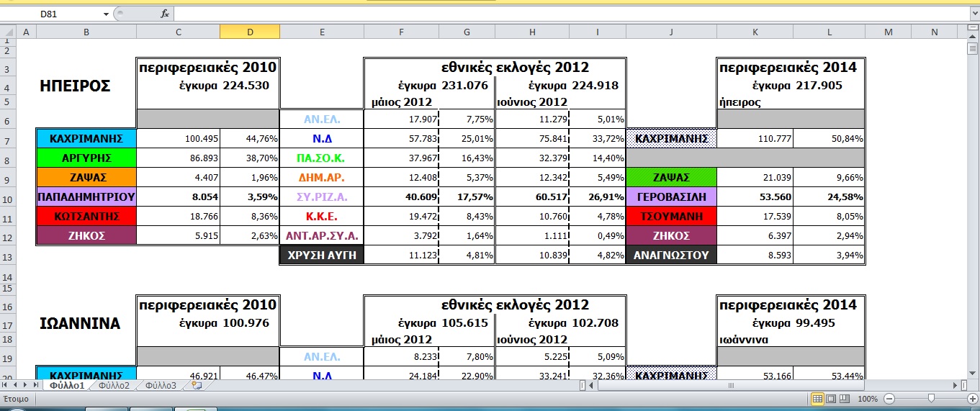Click the zoom out minus button
Screen dimensions: 980x411
pos(889,399)
